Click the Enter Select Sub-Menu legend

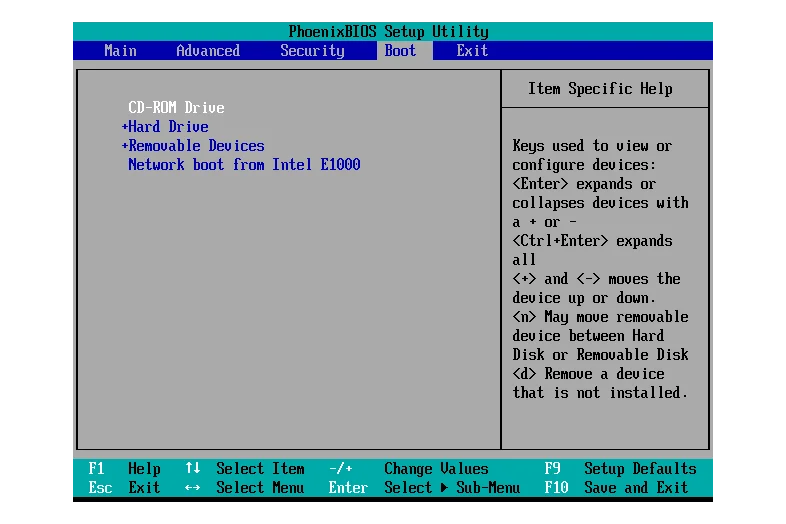424,487
